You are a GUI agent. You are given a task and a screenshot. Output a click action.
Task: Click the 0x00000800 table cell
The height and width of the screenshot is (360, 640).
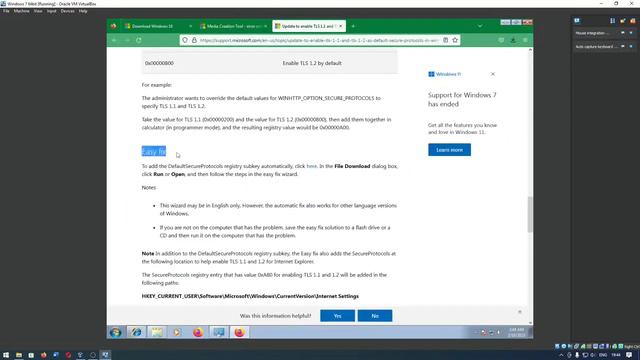pyautogui.click(x=159, y=63)
